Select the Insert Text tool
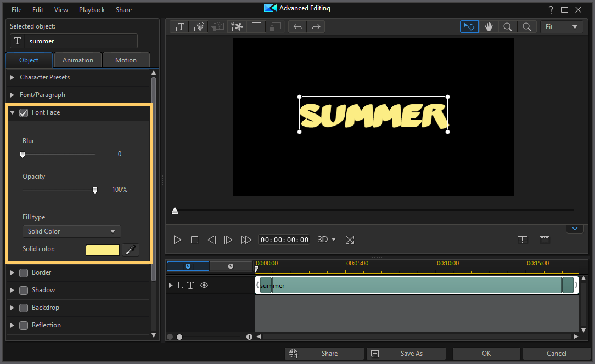This screenshot has height=364, width=595. click(178, 26)
